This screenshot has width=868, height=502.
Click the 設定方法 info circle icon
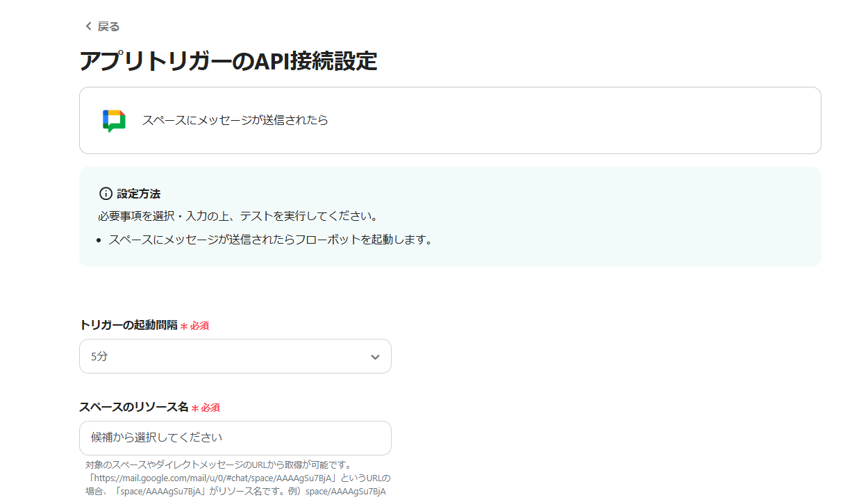(x=106, y=194)
